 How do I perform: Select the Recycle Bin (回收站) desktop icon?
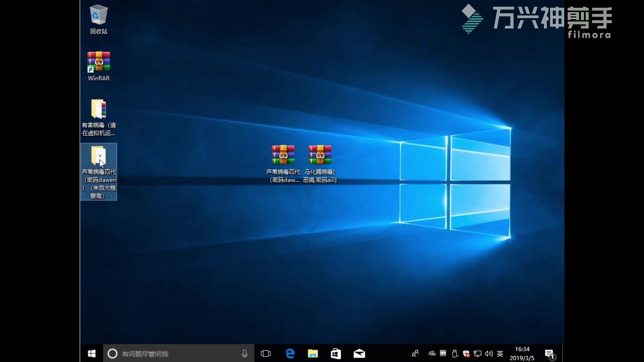click(99, 19)
